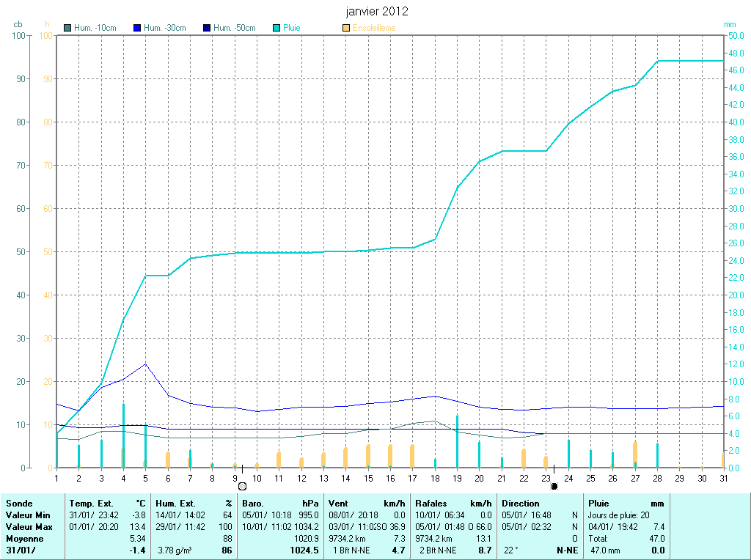751x560 pixels.
Task: Click the Pluie cyan legend swatch
Action: click(276, 29)
